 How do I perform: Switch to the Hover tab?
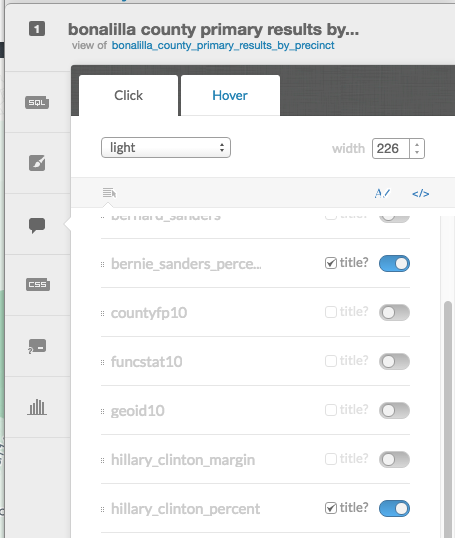[x=230, y=95]
